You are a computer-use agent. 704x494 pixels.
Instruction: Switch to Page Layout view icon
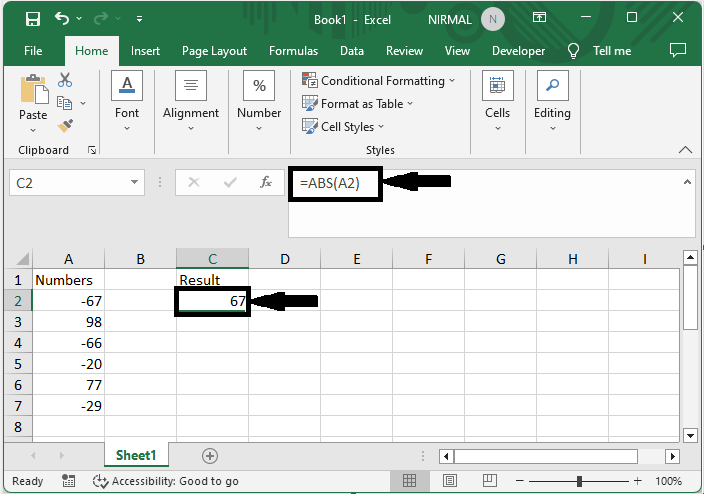tap(449, 481)
